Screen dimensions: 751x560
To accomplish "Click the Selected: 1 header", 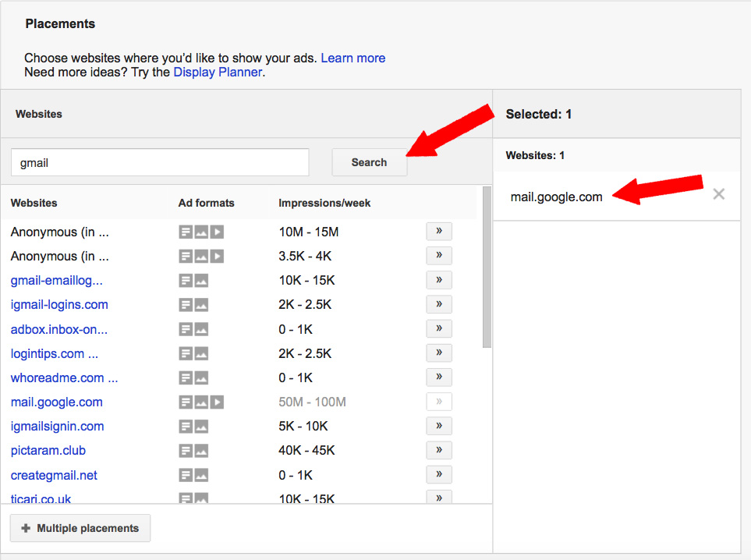I will [538, 114].
